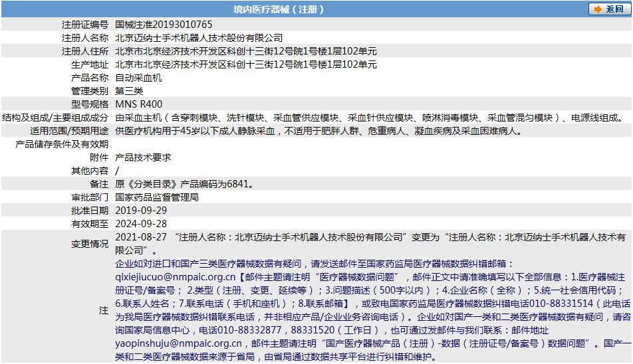Click product name 自动采血机

138,78
